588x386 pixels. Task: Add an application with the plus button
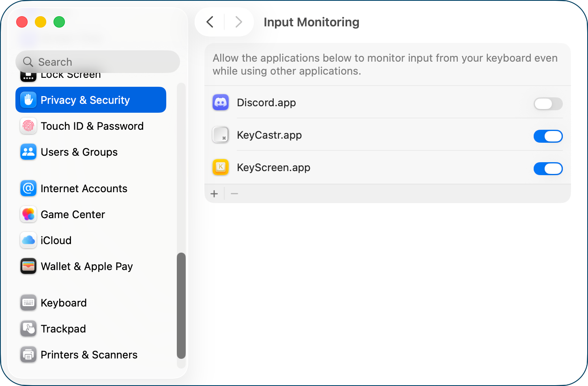pyautogui.click(x=214, y=194)
